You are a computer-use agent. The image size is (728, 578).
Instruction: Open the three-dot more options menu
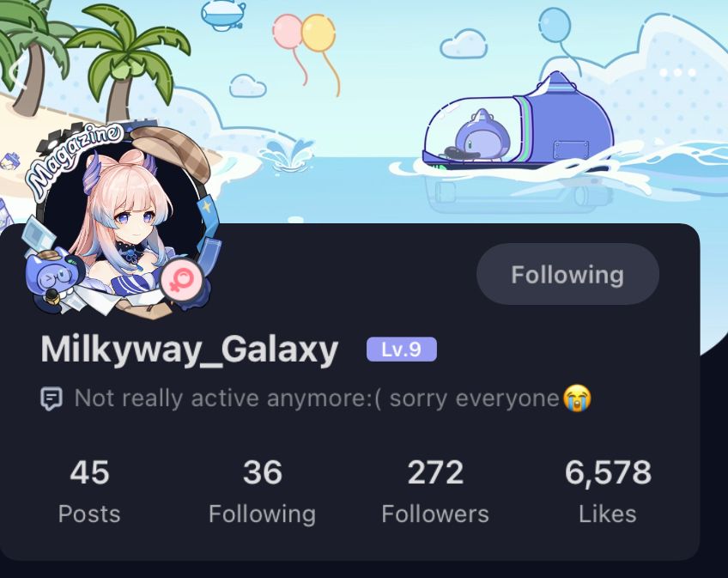tap(677, 72)
